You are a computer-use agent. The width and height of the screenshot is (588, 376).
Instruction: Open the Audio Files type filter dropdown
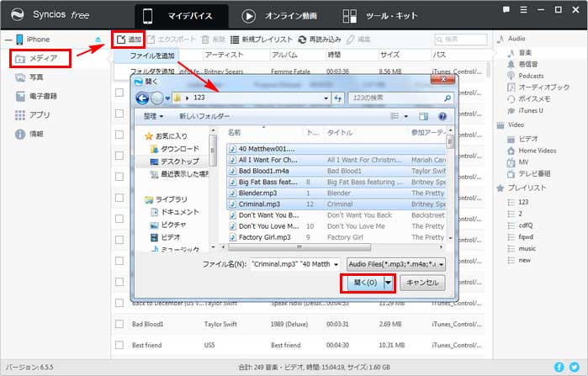click(x=442, y=264)
